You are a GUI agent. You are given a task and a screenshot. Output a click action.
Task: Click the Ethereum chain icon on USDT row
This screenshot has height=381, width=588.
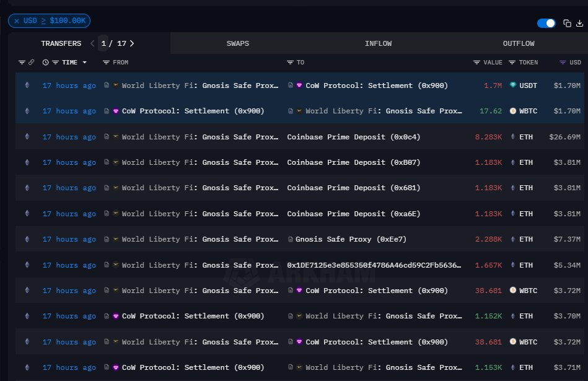[27, 85]
